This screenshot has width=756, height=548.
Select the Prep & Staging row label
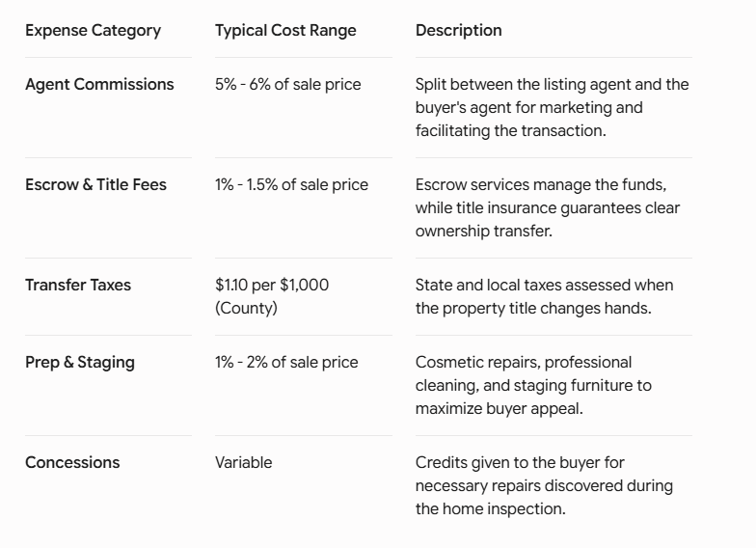tap(80, 363)
